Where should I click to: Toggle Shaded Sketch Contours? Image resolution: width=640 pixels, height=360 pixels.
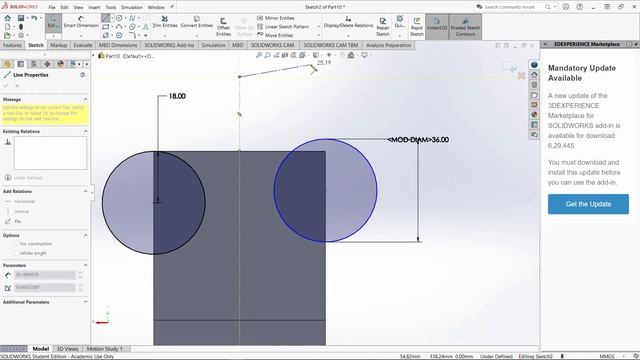[465, 26]
